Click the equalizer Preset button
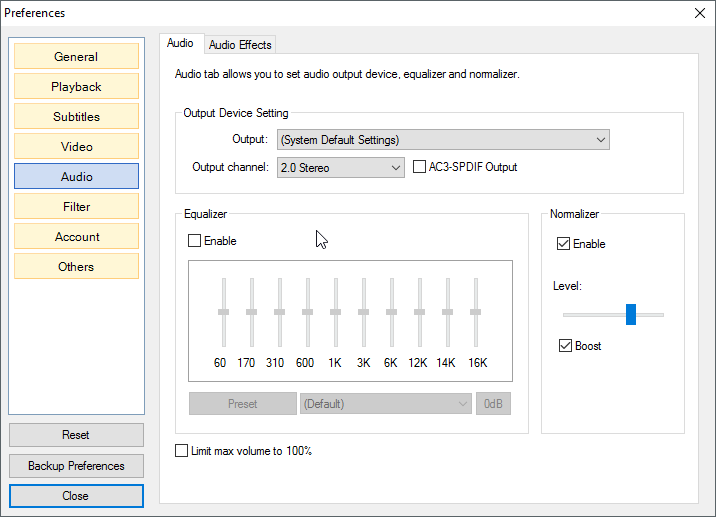This screenshot has height=517, width=716. point(243,404)
